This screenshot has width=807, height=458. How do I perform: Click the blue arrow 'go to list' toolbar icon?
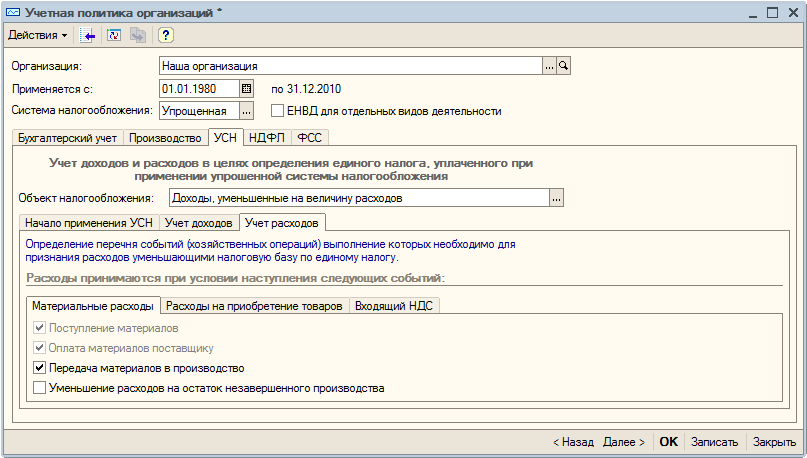point(87,36)
